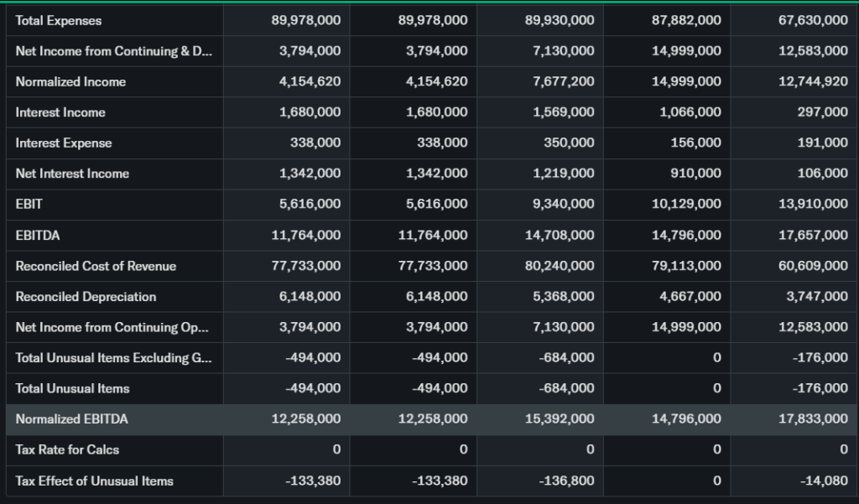This screenshot has width=859, height=504.
Task: Select the Net Interest Income row label
Action: point(72,174)
